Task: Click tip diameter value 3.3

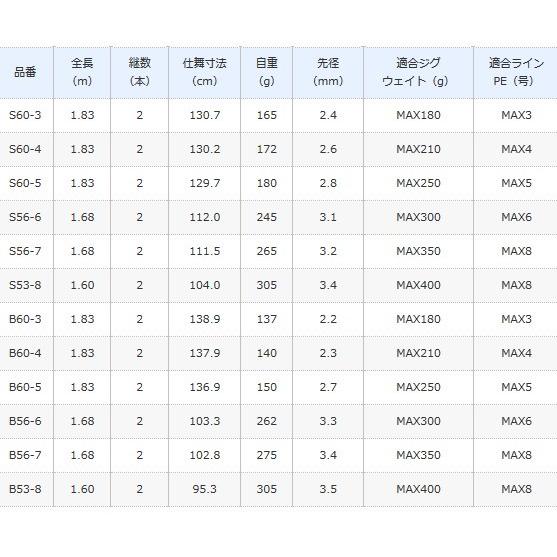Action: [x=328, y=421]
